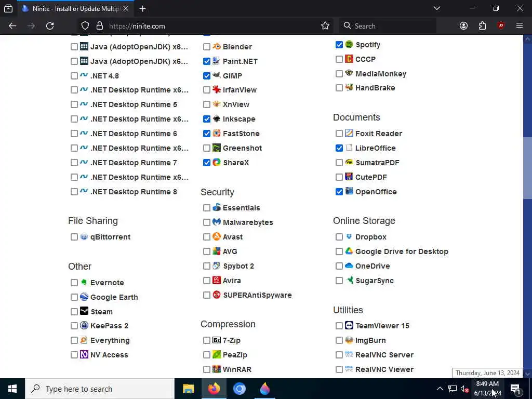Check the PeaZip checkbox
The height and width of the screenshot is (399, 532).
coord(207,355)
